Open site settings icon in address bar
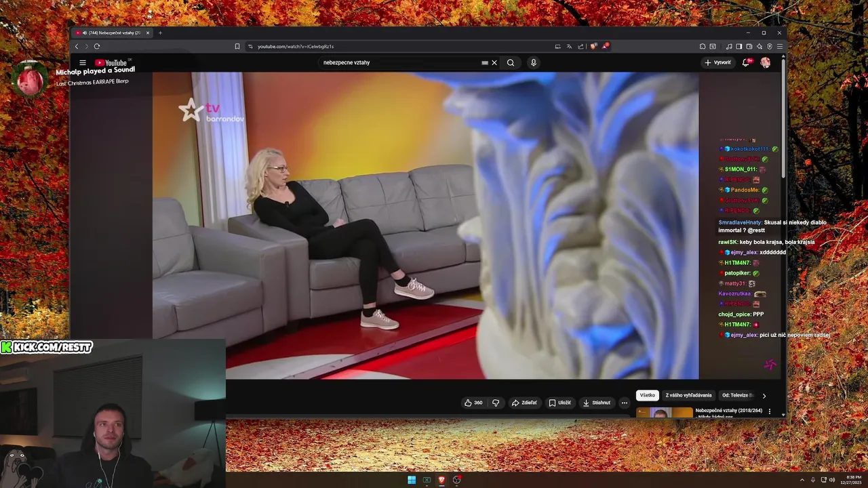 (250, 46)
